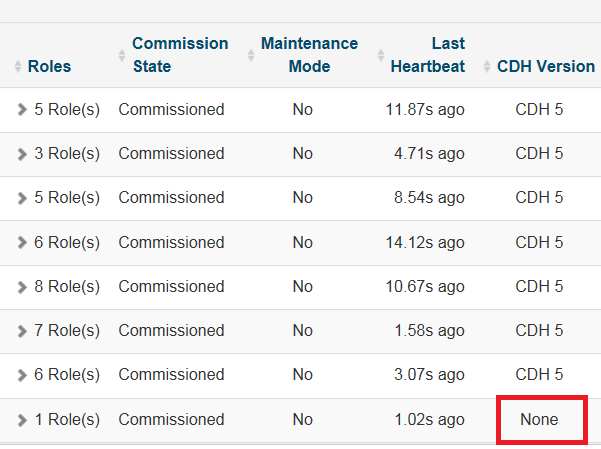This screenshot has width=601, height=449.
Task: Expand the 3 Role(s) row
Action: click(x=22, y=154)
